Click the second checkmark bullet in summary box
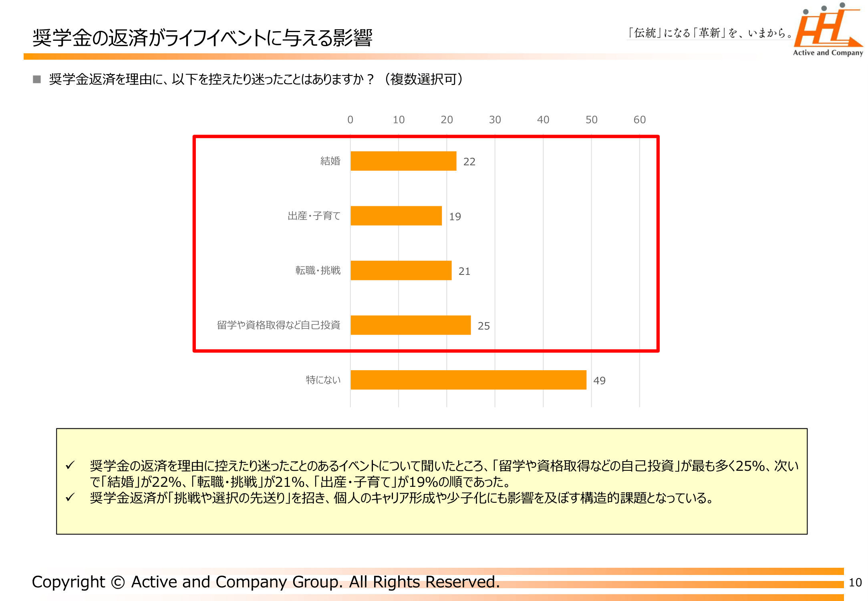The height and width of the screenshot is (601, 868). coord(70,498)
